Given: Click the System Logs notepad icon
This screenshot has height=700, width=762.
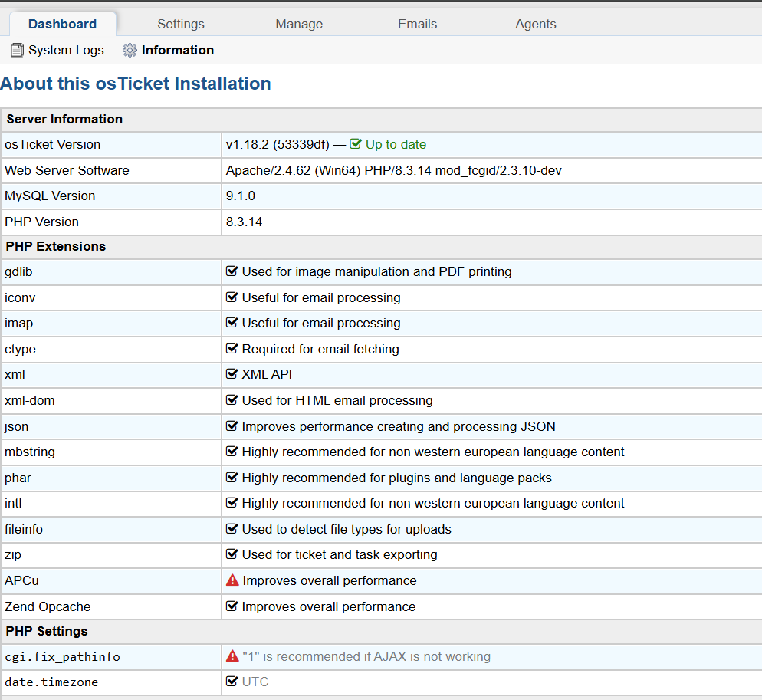Looking at the screenshot, I should [x=17, y=50].
